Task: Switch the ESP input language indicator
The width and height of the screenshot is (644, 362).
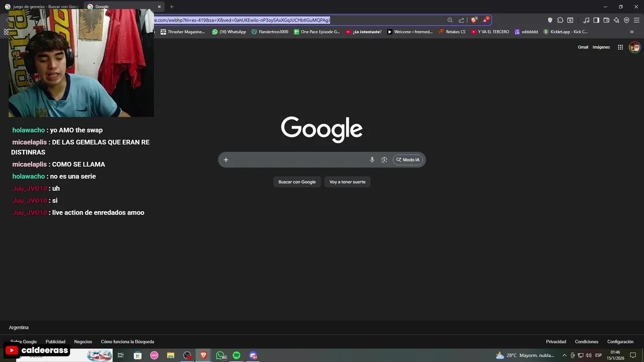Action: (598, 355)
